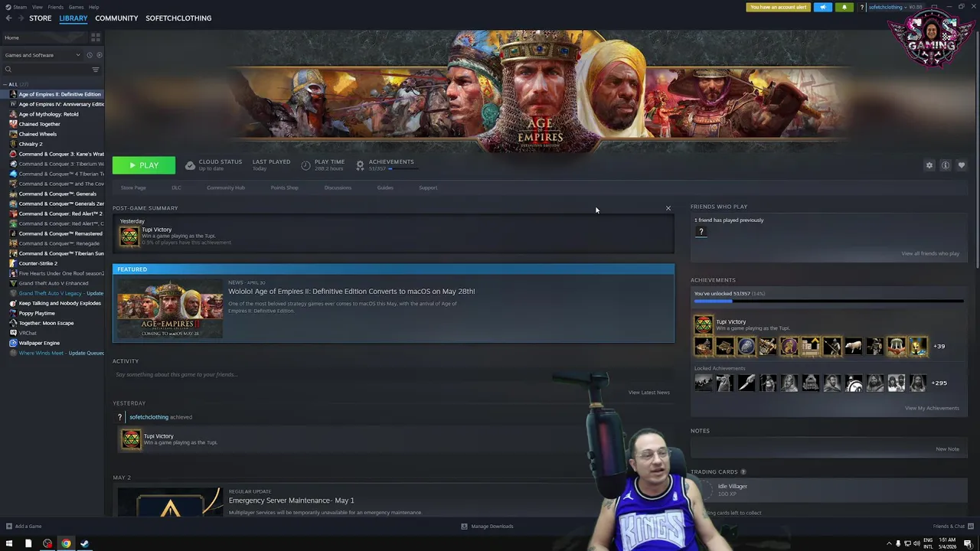
Task: Click the Windows Start button
Action: tap(8, 544)
